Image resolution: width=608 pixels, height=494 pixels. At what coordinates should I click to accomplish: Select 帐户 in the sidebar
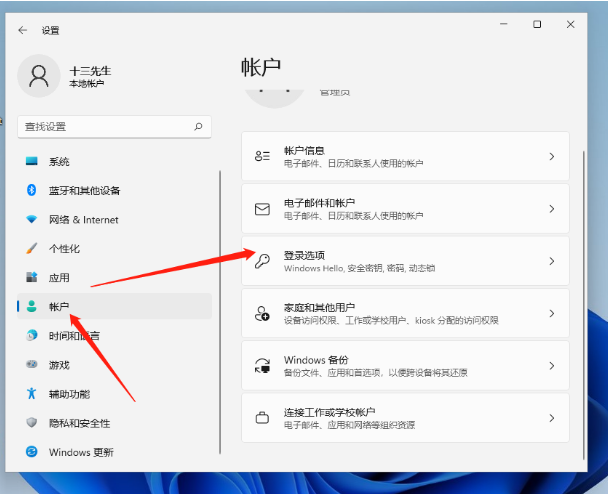click(114, 306)
